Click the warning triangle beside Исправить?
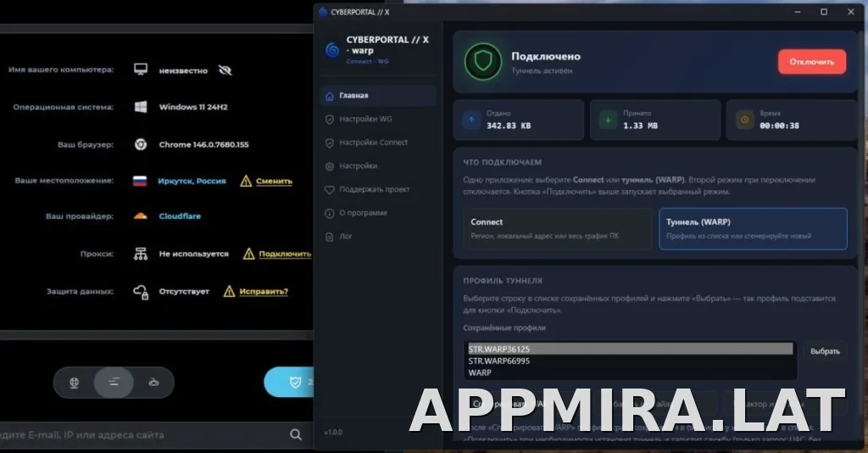 pyautogui.click(x=229, y=291)
